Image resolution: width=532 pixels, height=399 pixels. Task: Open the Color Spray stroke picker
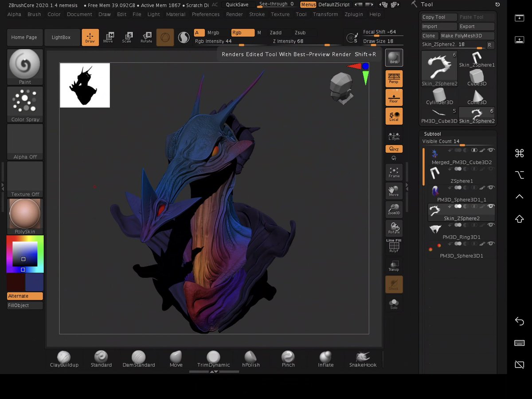click(25, 104)
